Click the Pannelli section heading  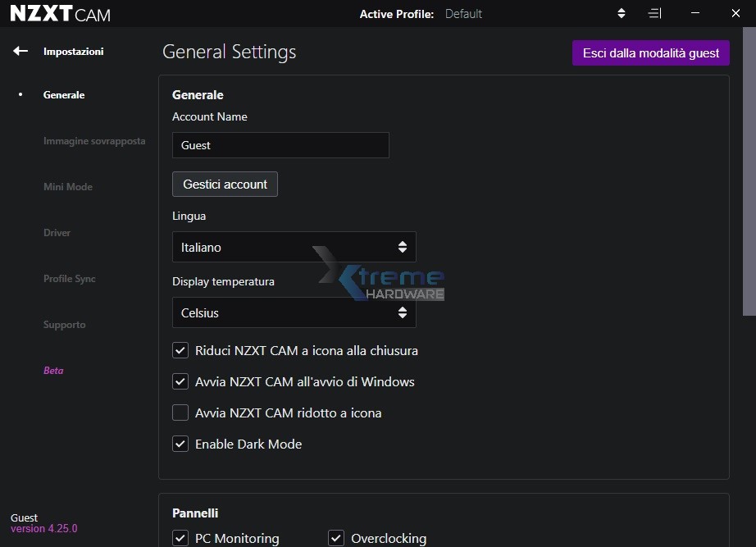[195, 513]
